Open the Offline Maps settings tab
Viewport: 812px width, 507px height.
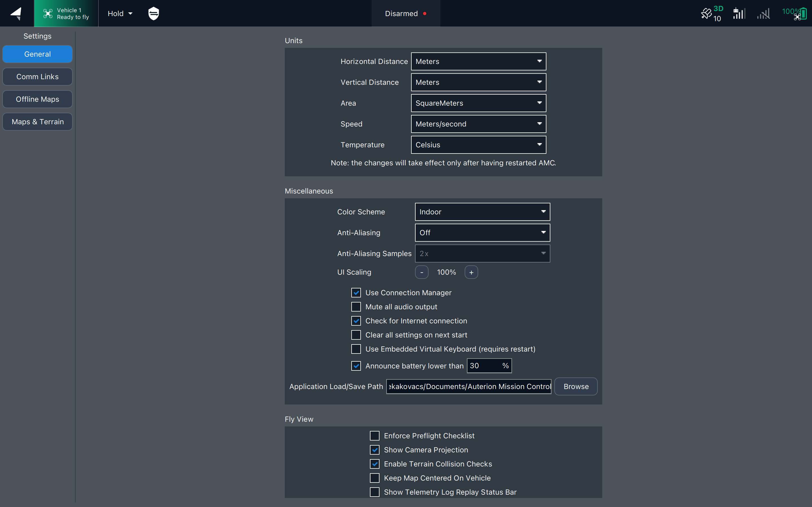pyautogui.click(x=37, y=99)
